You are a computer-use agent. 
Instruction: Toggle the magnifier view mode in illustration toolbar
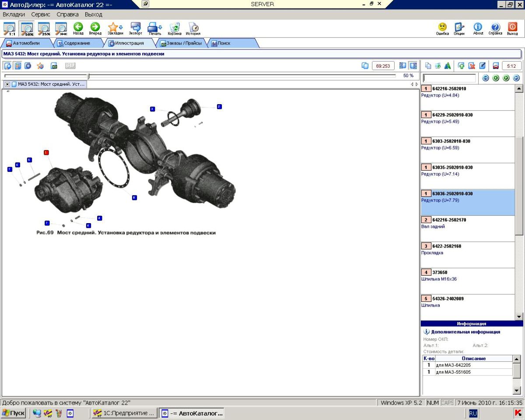click(8, 66)
